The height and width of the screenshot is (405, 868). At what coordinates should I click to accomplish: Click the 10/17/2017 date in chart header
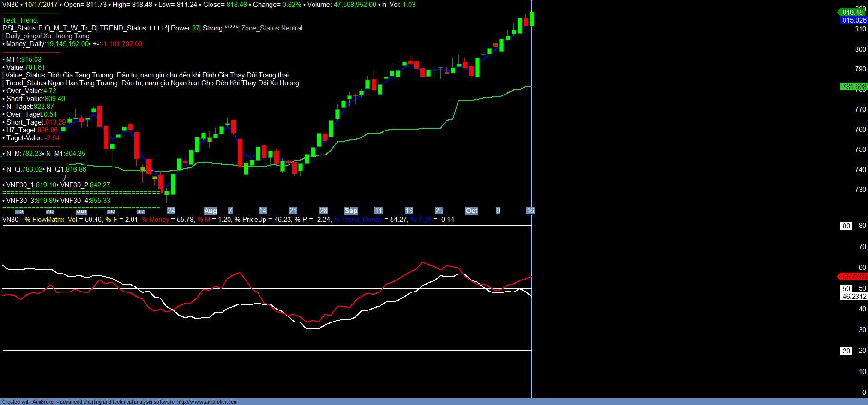41,5
